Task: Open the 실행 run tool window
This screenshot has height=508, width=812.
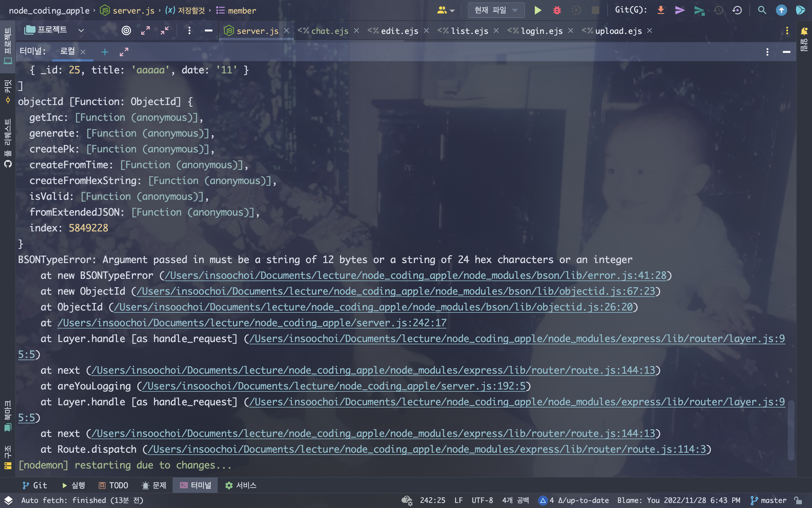Action: (x=74, y=485)
